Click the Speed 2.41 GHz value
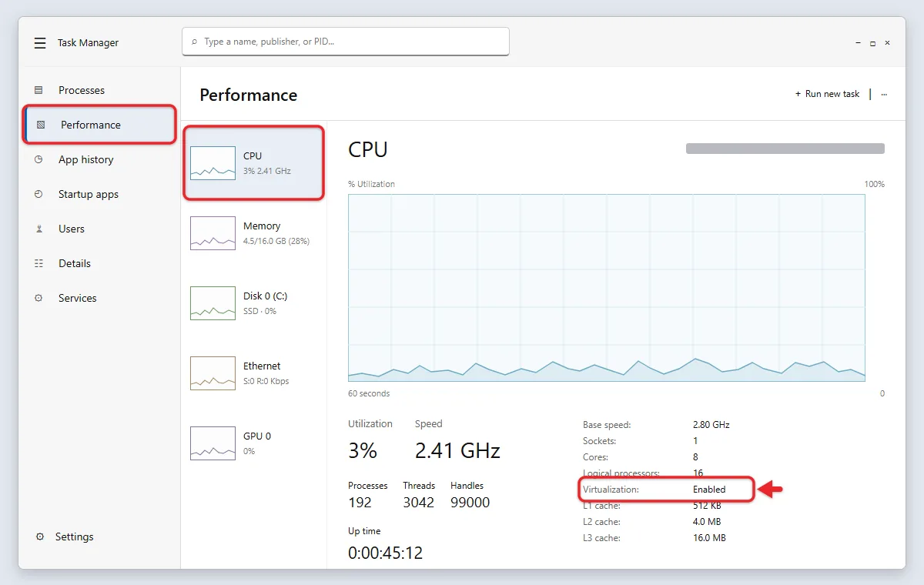Viewport: 924px width, 585px height. [x=457, y=450]
